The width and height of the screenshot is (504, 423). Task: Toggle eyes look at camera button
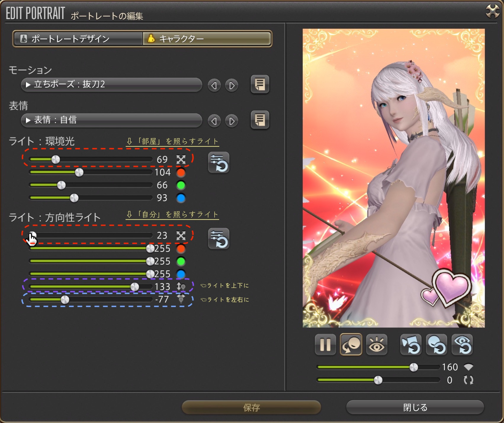tap(377, 345)
